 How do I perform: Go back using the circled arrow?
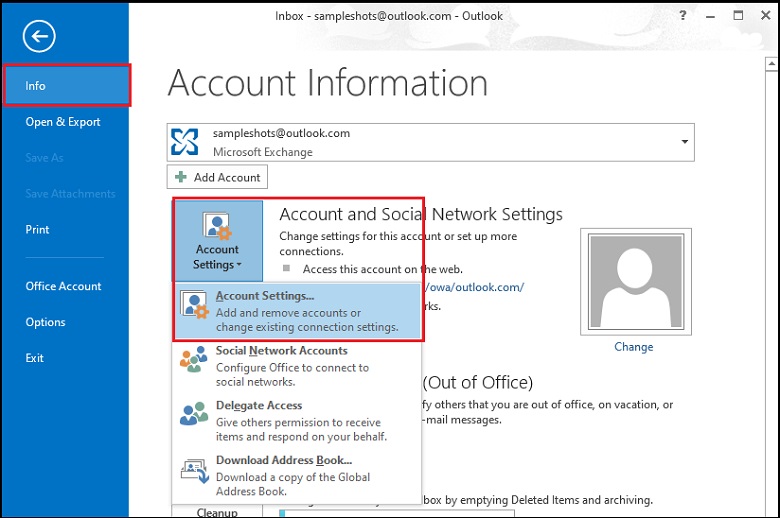[39, 36]
